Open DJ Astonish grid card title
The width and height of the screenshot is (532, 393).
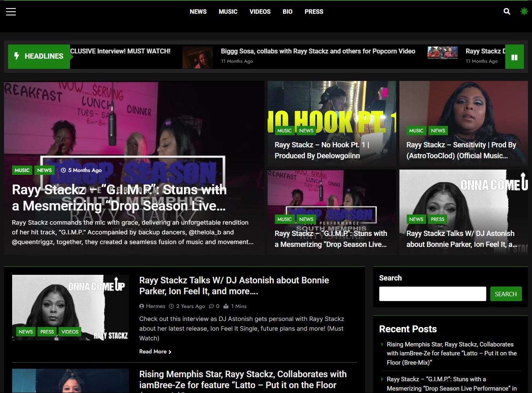462,239
